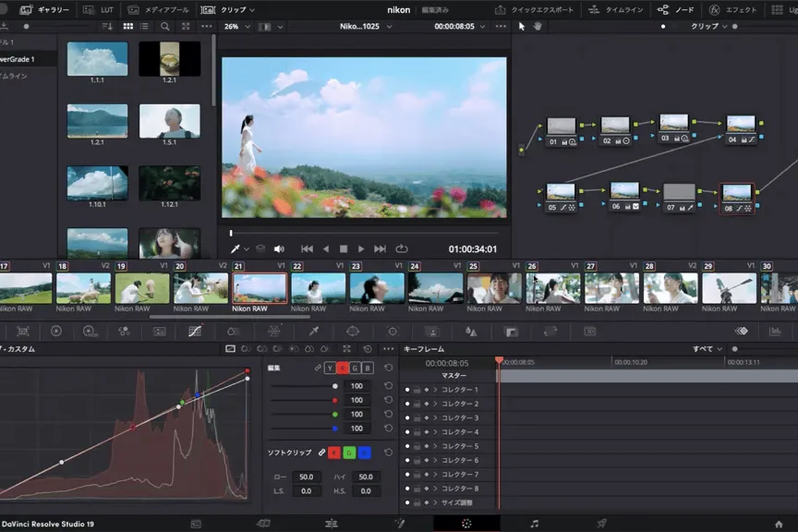Image resolution: width=798 pixels, height=532 pixels.
Task: Expand the コレクター 1 keyframe track
Action: [435, 390]
